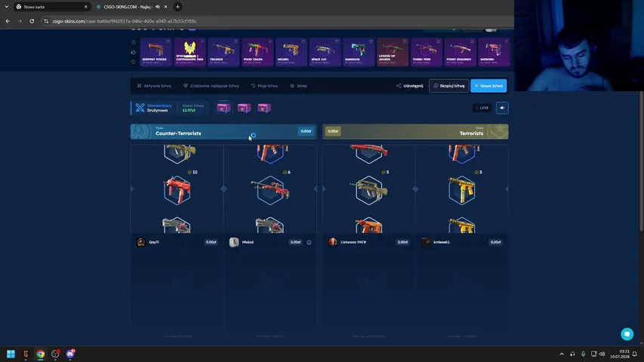644x362 pixels.
Task: Close the CSGO-SKINS.COM browser tab
Action: point(165,7)
